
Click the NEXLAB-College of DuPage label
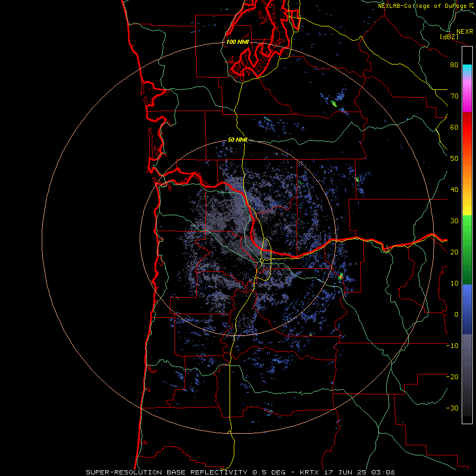tap(425, 6)
